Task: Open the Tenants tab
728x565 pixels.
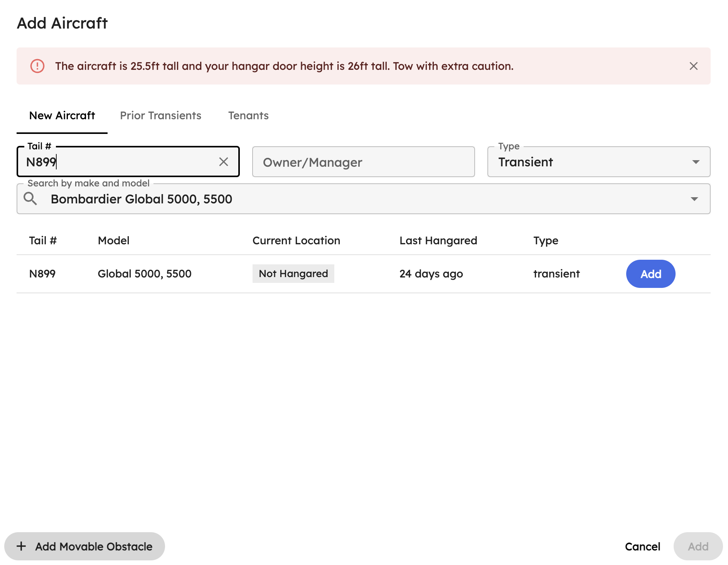Action: click(248, 115)
